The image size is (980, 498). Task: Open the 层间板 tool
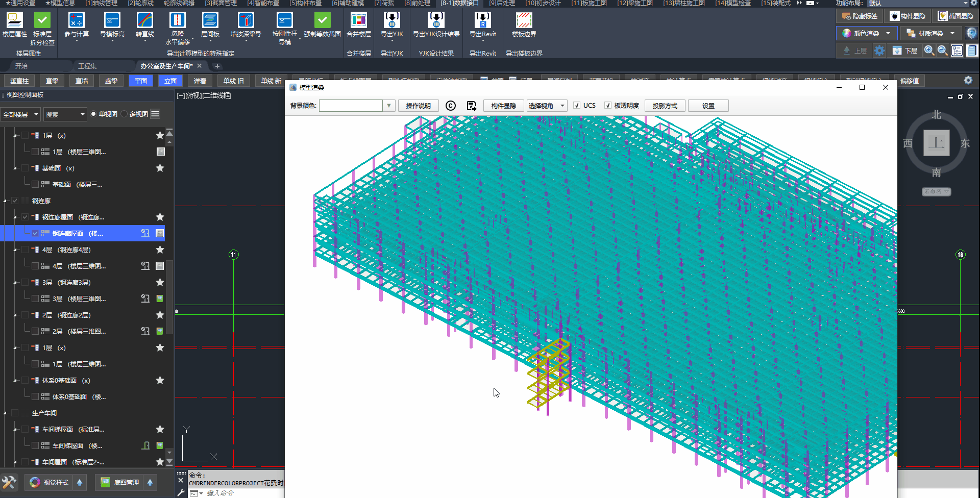pyautogui.click(x=210, y=21)
